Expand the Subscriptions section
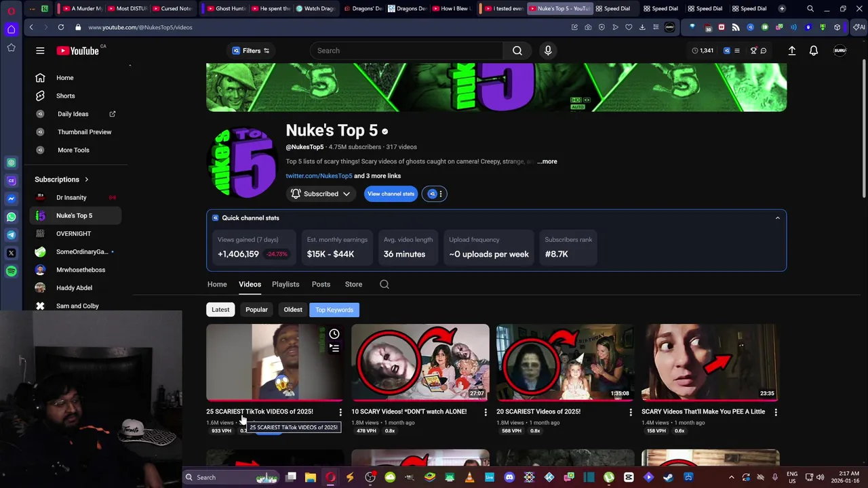This screenshot has width=868, height=488. click(x=62, y=180)
